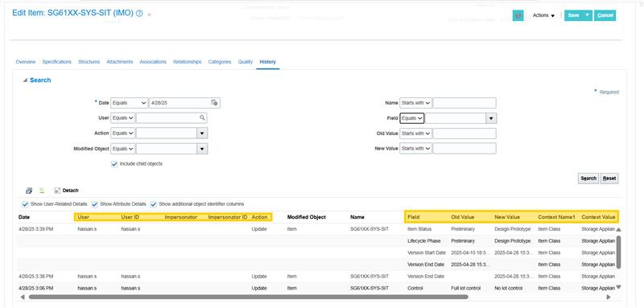Uncheck Show User-Related Details

coord(26,203)
